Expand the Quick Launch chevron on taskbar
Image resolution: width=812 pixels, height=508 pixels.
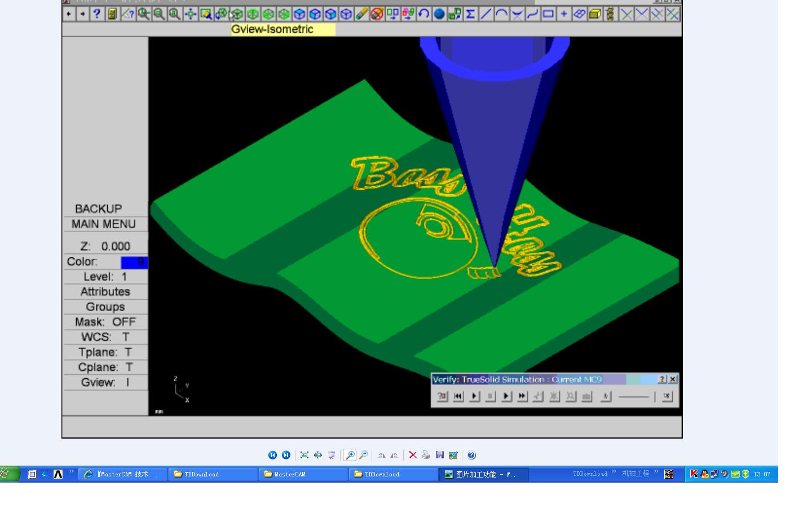[72, 472]
